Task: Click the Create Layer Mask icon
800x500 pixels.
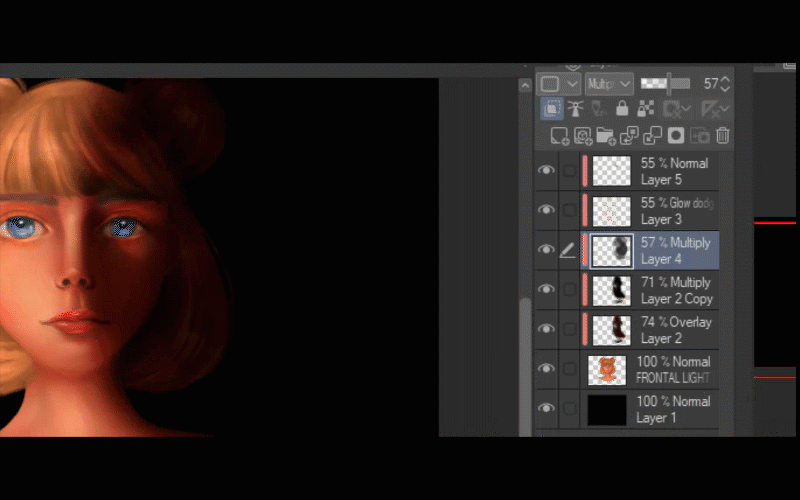Action: tap(676, 136)
